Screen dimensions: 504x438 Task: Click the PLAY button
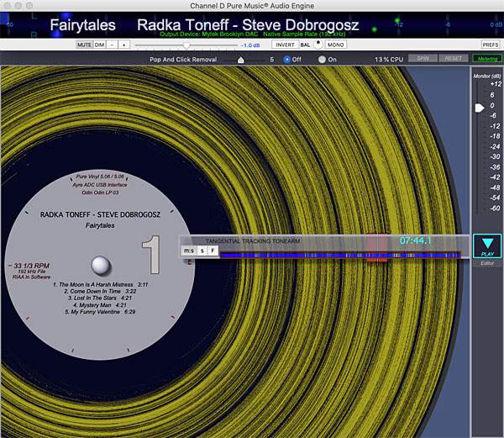pyautogui.click(x=487, y=246)
